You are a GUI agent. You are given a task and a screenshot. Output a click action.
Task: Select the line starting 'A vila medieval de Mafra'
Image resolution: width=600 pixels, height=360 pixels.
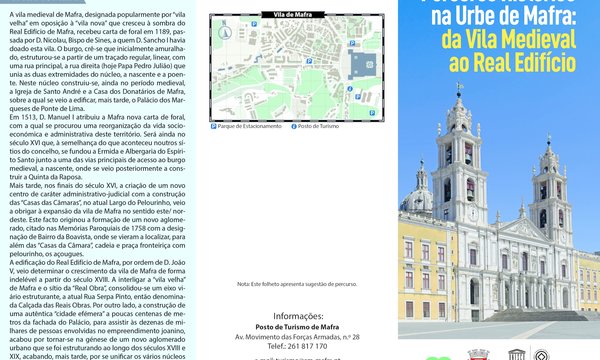pyautogui.click(x=97, y=15)
